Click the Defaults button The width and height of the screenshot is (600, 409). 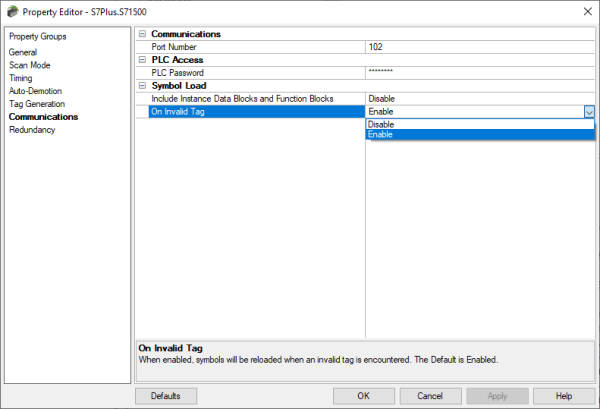pos(166,396)
